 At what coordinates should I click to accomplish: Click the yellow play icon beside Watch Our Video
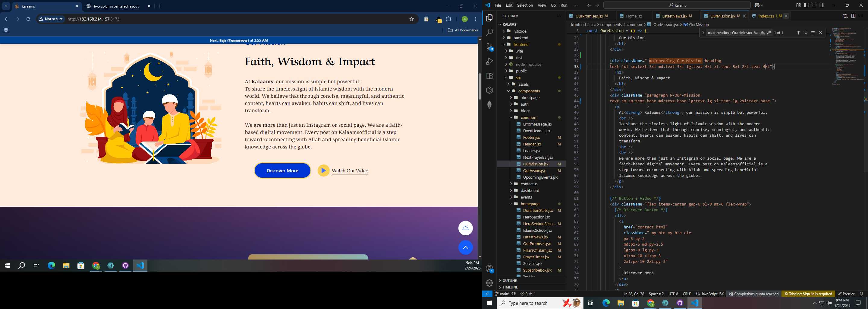pos(323,171)
